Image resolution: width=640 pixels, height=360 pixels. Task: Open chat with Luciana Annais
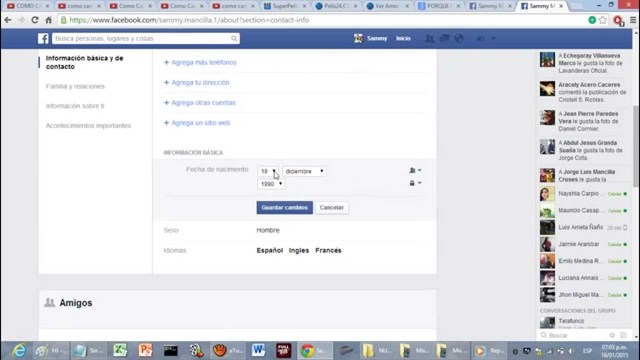pos(583,278)
